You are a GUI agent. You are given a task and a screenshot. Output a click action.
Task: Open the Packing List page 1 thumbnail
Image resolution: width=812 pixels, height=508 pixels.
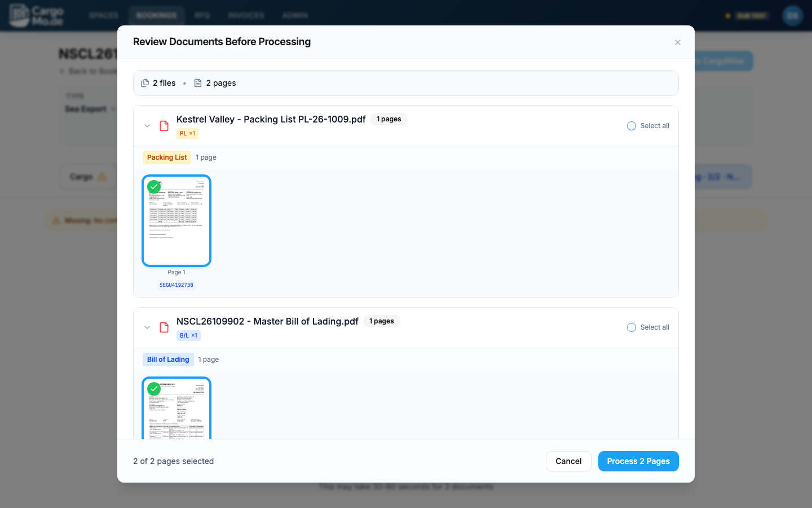coord(176,221)
